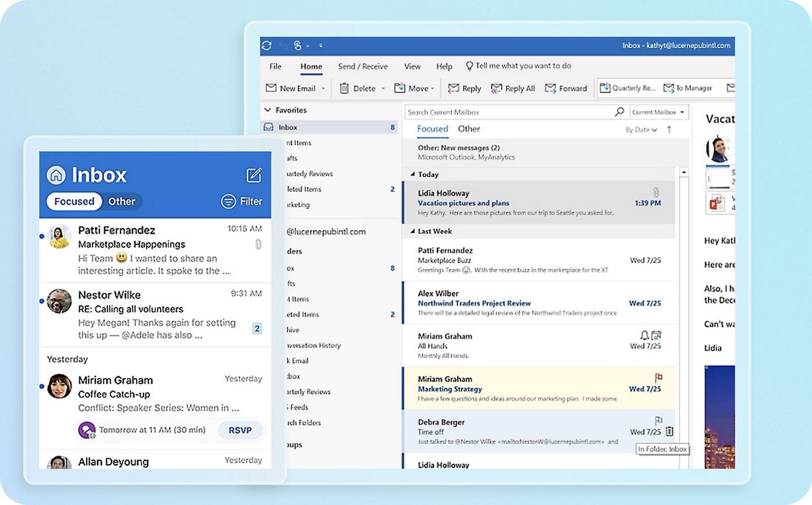Open Lidia Holloway Vacation pictures and plans email
Viewport: 812px width, 505px height.
(x=539, y=202)
